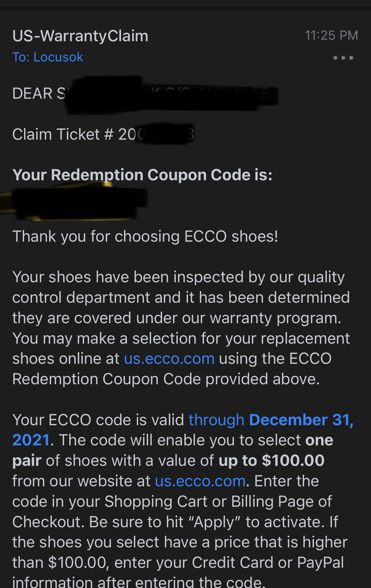Open us.ecco.com link after "shoes online at"
371x588 pixels.
point(169,359)
